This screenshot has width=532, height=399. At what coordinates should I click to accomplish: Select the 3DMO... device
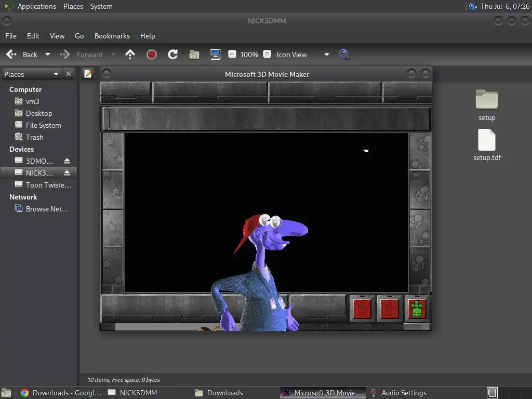[x=34, y=161]
